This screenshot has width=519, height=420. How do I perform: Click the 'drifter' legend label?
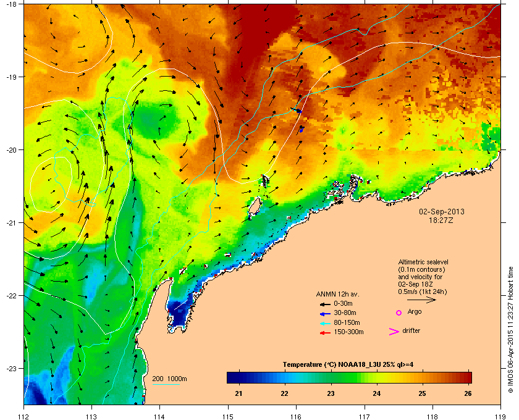[x=411, y=330]
